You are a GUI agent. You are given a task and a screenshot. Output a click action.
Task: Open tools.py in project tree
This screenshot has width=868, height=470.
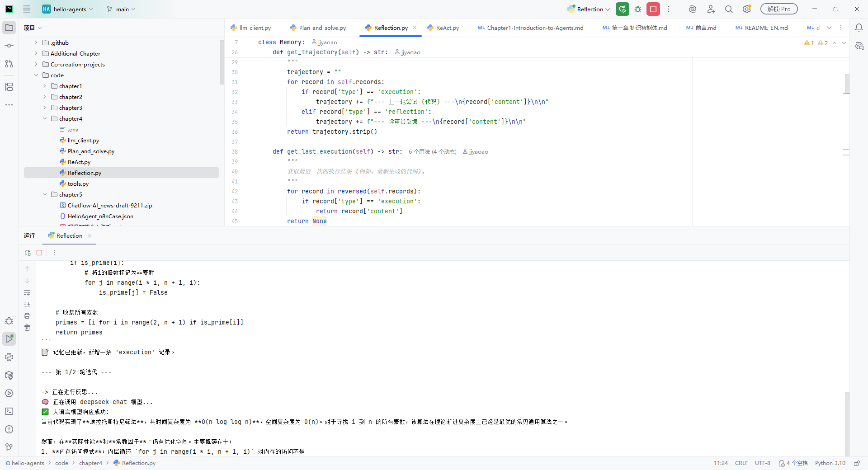(x=78, y=184)
